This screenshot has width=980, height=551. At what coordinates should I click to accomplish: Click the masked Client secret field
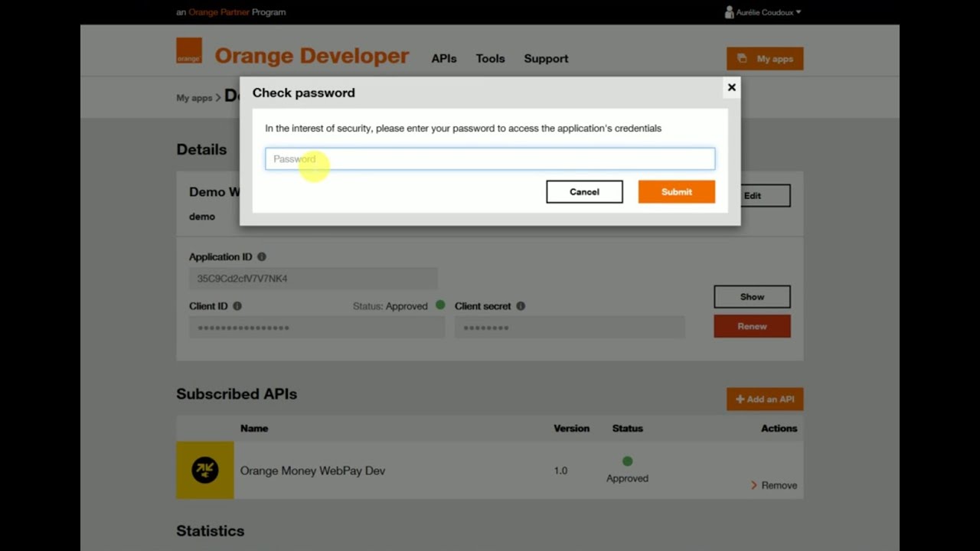coord(570,328)
